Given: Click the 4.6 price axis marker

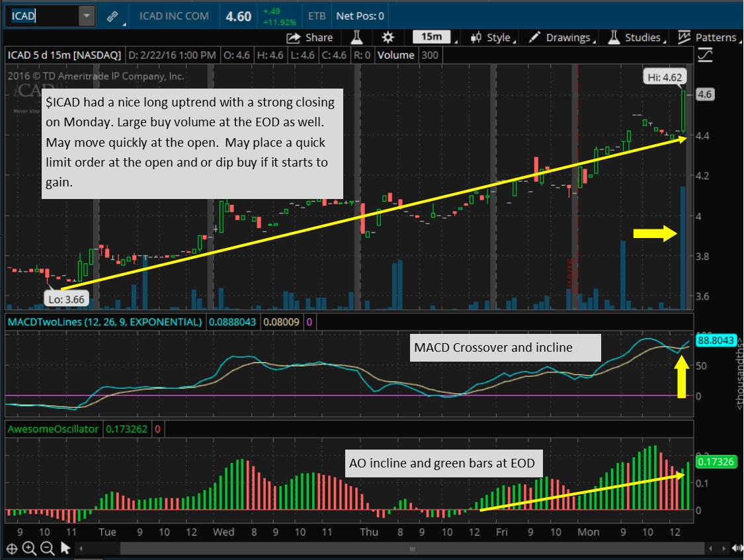Looking at the screenshot, I should [x=704, y=94].
